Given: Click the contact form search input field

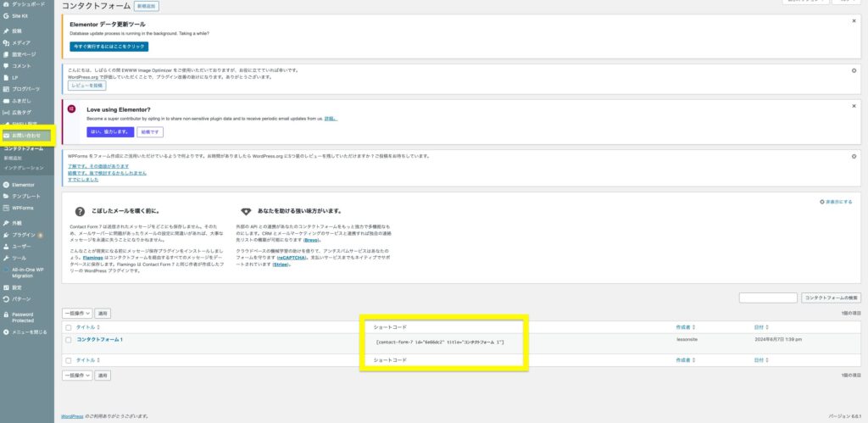Looking at the screenshot, I should pos(767,298).
